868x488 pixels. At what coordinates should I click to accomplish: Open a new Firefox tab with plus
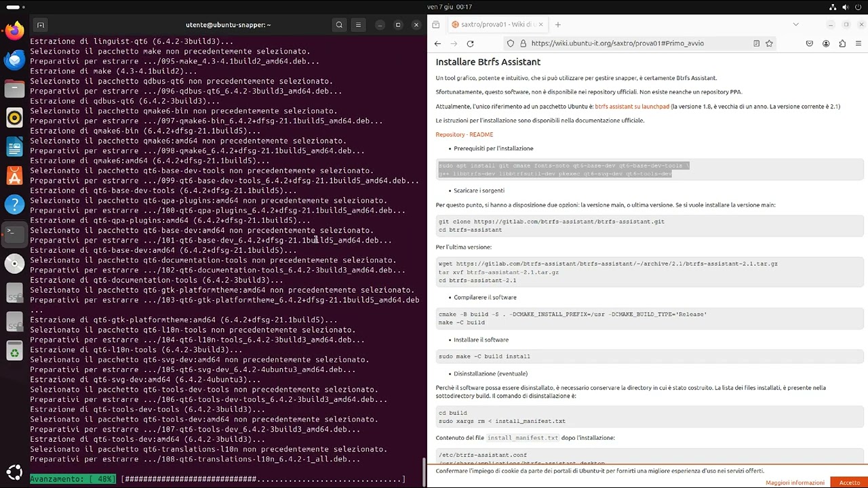click(557, 24)
